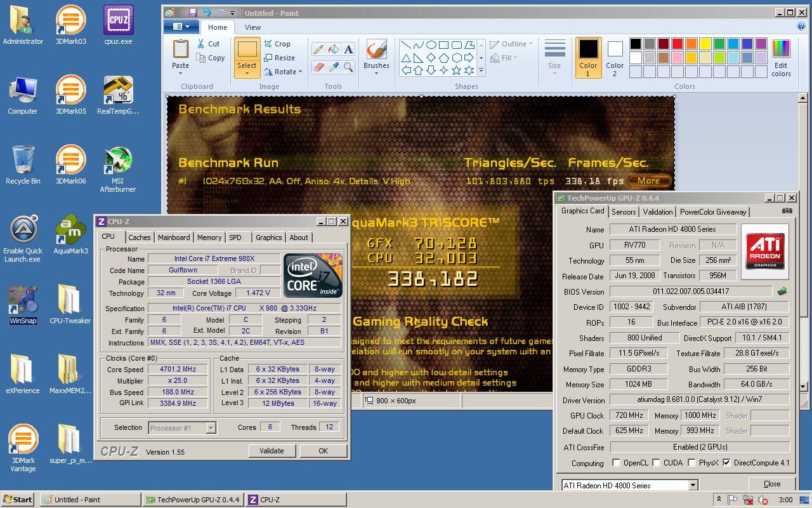This screenshot has height=508, width=812.
Task: Click Edit colors in Paint
Action: click(781, 58)
